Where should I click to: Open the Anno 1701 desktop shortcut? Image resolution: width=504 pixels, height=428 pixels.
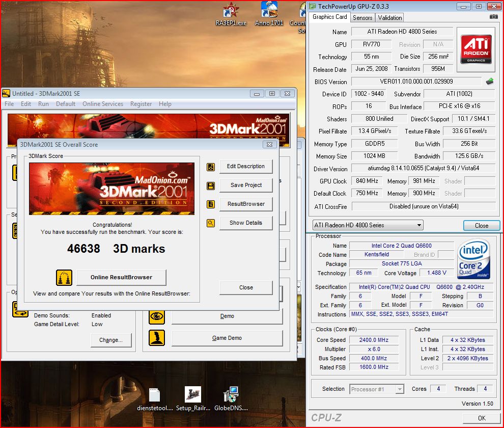coord(269,14)
